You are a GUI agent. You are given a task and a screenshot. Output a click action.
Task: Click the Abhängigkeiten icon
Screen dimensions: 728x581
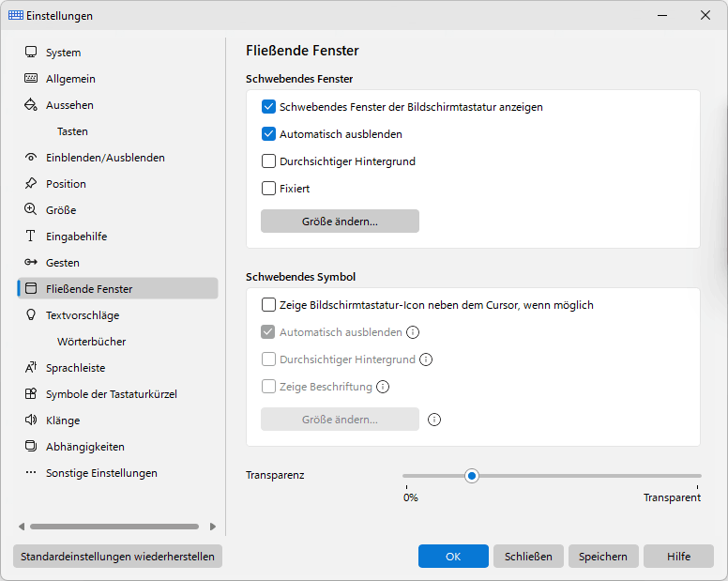(31, 447)
